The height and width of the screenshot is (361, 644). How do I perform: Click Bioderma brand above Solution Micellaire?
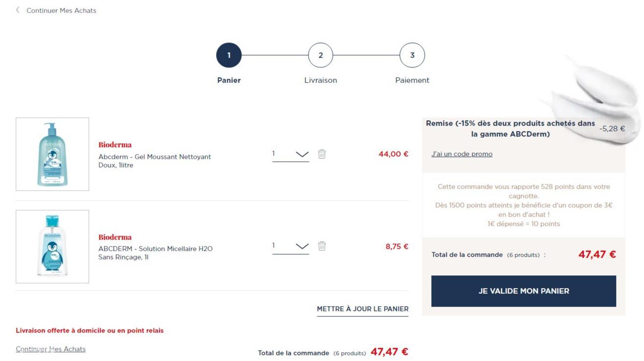(115, 237)
